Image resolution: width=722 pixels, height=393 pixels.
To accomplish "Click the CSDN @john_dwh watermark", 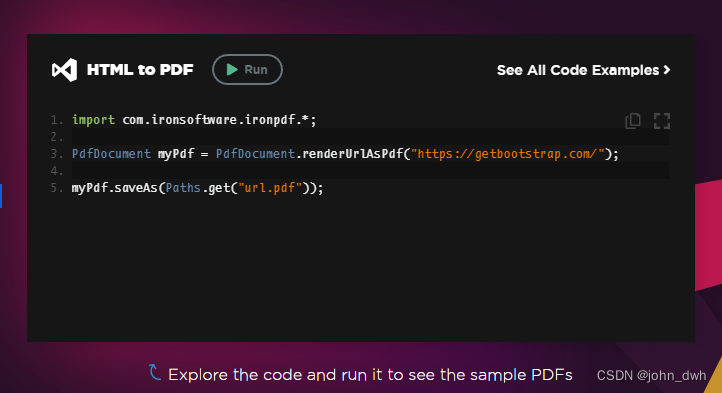I will (x=651, y=375).
